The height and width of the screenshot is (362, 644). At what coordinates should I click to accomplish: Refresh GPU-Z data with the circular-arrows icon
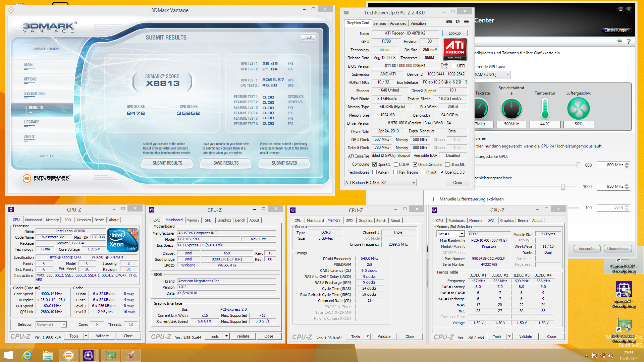(458, 22)
